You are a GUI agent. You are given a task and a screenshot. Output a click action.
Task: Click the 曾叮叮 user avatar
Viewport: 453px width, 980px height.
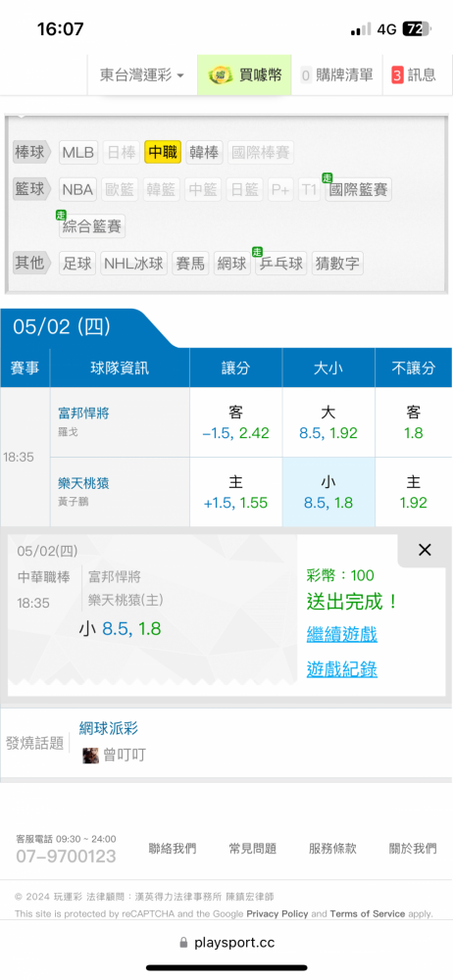click(x=91, y=755)
